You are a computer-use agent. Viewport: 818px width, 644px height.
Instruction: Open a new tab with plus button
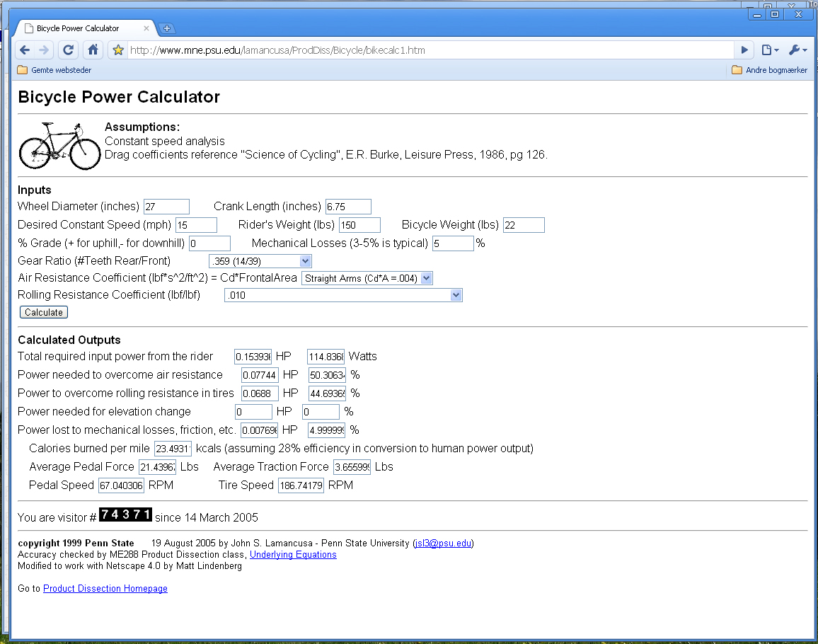[166, 28]
